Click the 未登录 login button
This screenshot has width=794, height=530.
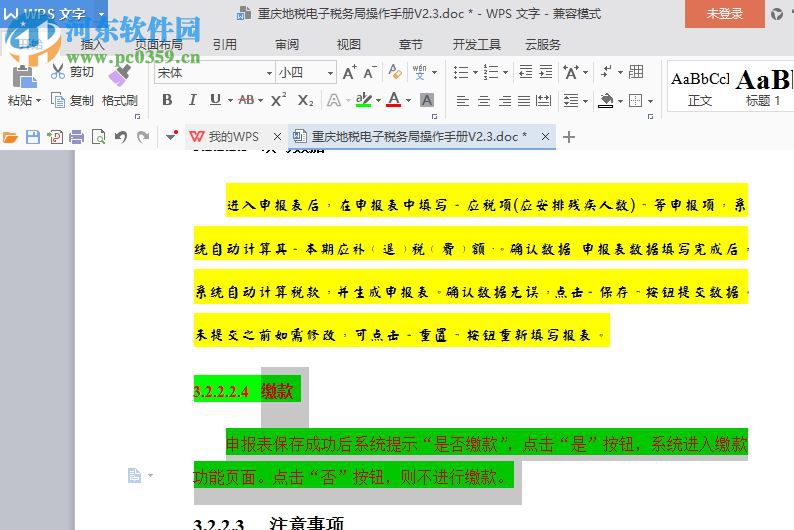pyautogui.click(x=725, y=14)
